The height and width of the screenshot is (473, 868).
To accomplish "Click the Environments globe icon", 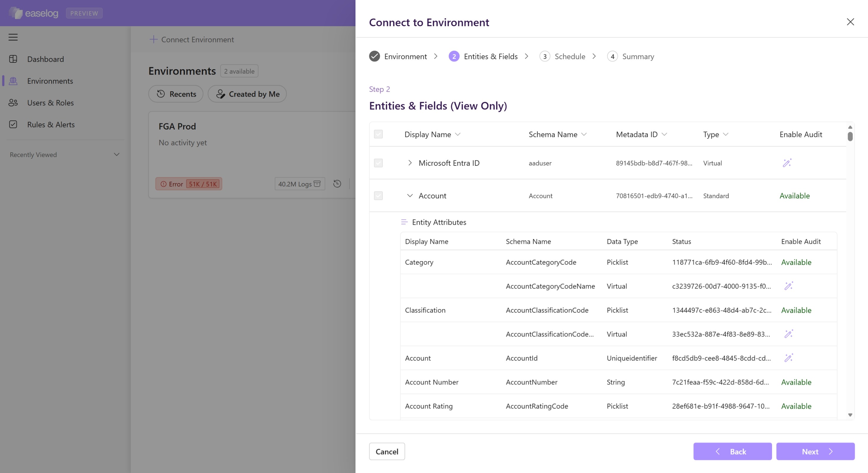I will click(x=13, y=81).
